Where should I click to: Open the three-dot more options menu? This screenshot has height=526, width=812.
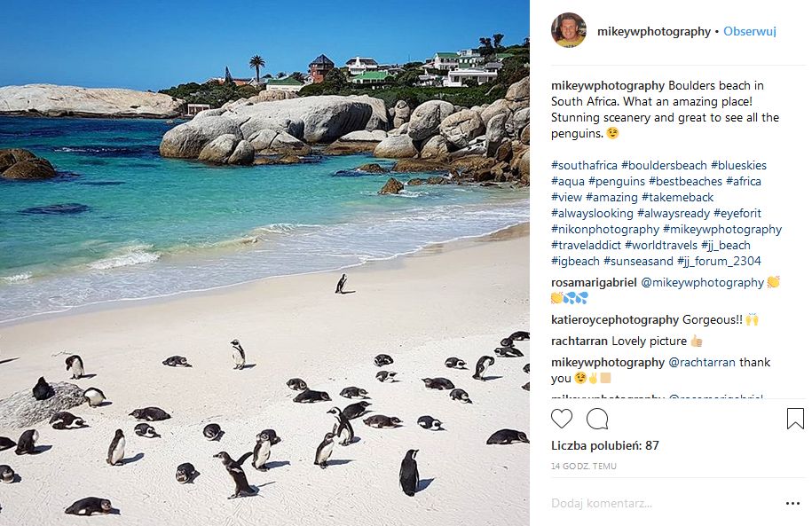point(792,503)
